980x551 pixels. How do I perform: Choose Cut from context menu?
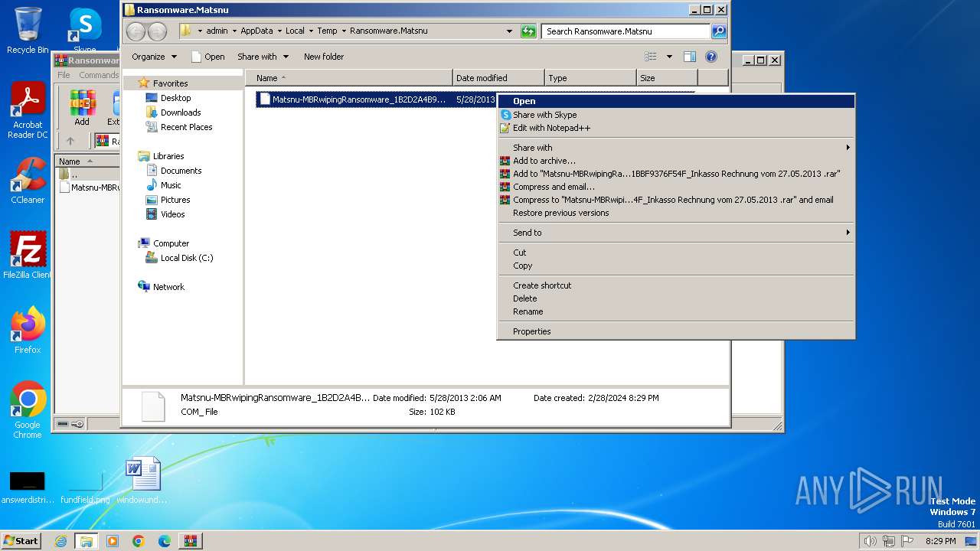[x=676, y=253]
